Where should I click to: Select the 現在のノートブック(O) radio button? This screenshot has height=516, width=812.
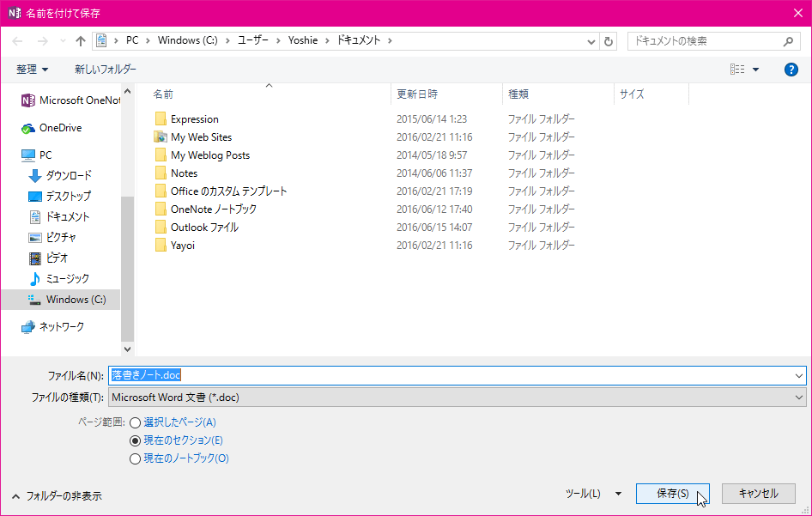135,459
